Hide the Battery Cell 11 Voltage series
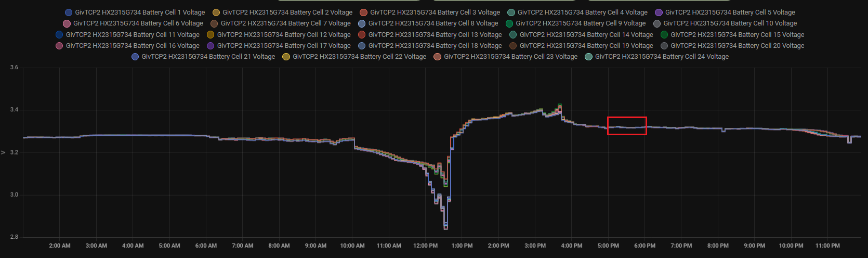This screenshot has height=258, width=868. (127, 35)
